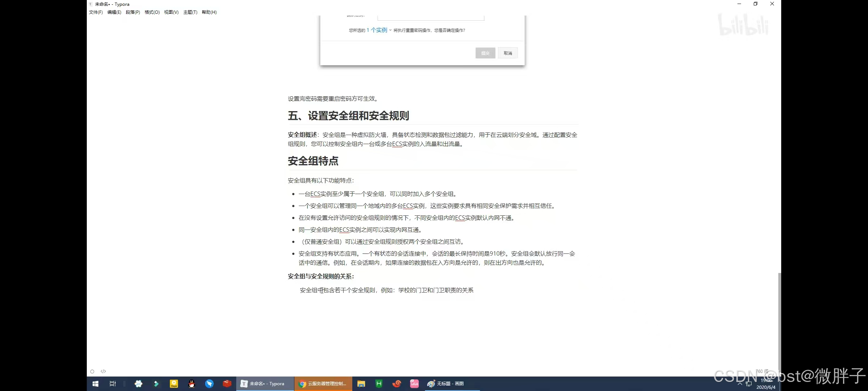Click the outline circle icon in status bar

pos(92,371)
